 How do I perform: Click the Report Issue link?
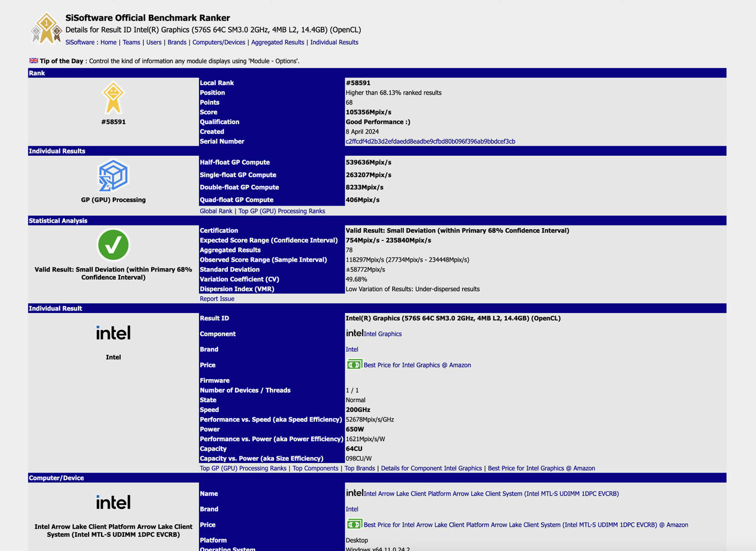(x=217, y=299)
